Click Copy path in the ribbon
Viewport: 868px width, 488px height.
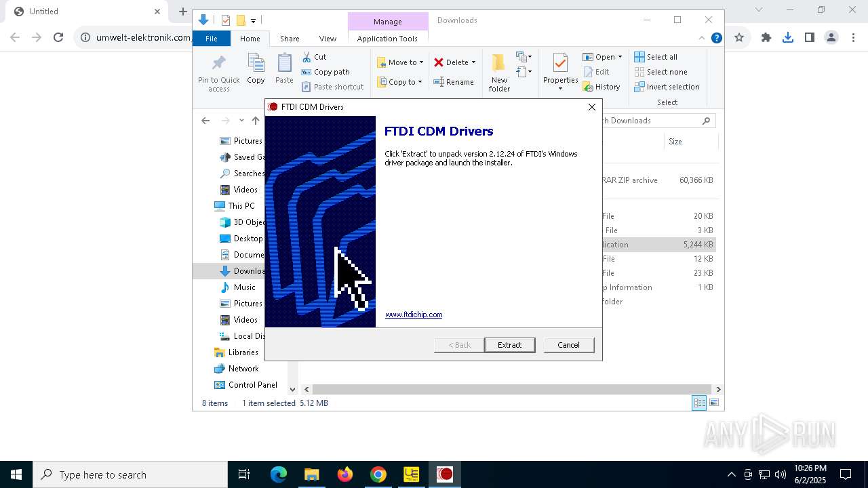point(326,72)
